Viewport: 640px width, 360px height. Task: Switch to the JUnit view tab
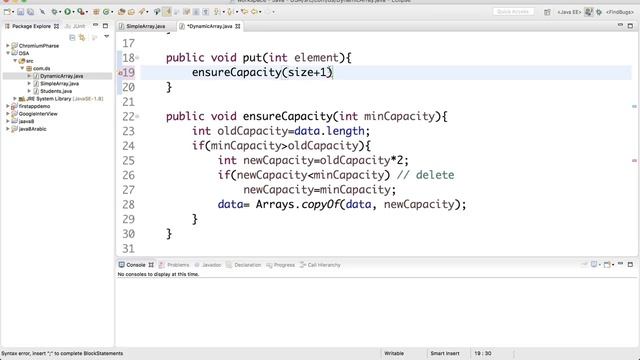pyautogui.click(x=76, y=26)
